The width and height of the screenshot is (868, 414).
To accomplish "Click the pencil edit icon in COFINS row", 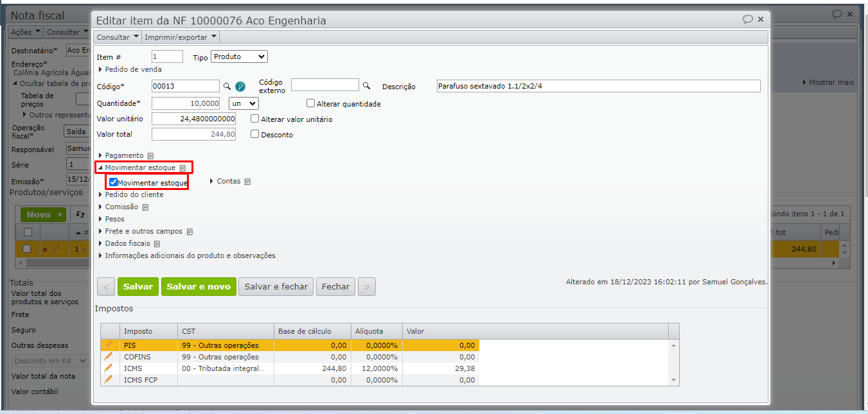I will pyautogui.click(x=108, y=356).
